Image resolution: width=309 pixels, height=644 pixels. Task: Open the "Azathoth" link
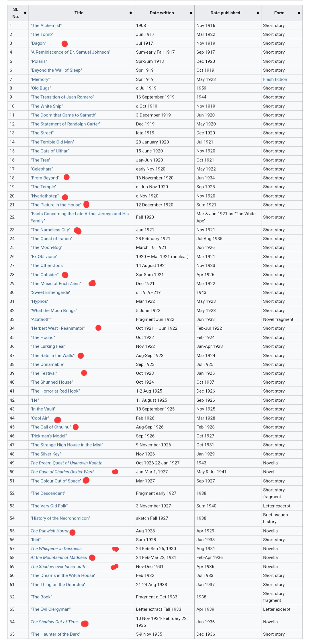pyautogui.click(x=41, y=319)
